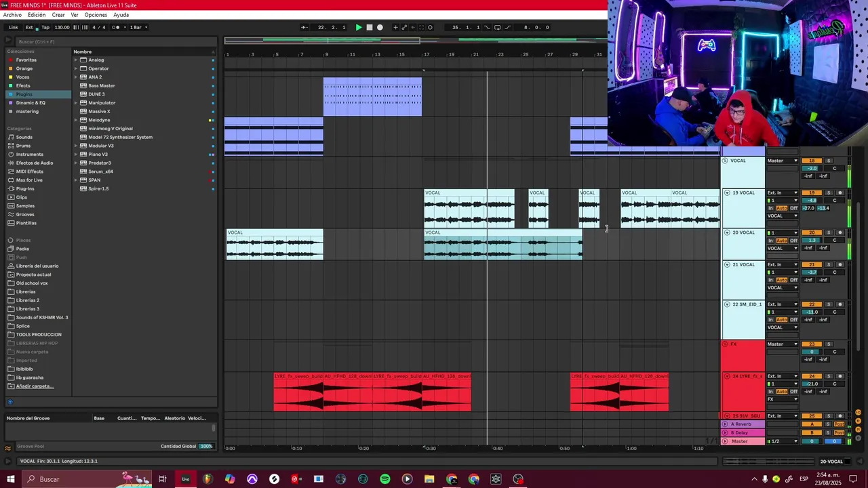This screenshot has width=868, height=488.
Task: Toggle Post on A Reverb return
Action: [x=840, y=424]
